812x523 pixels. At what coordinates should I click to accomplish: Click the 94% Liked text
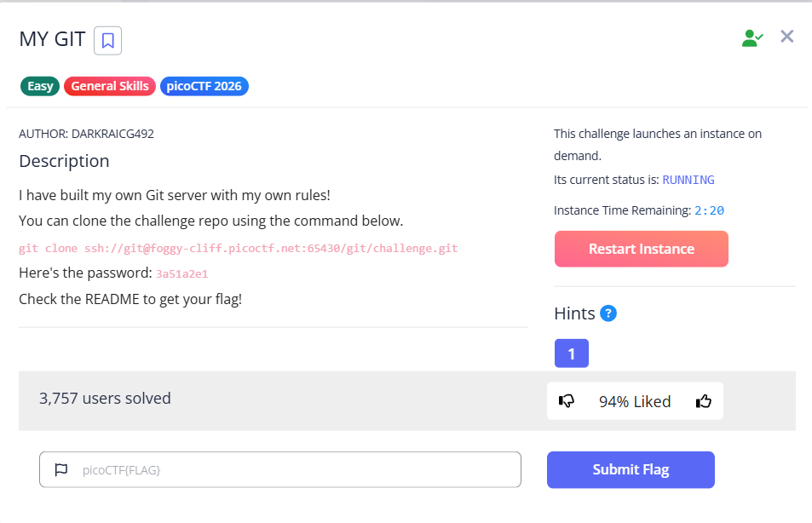(635, 401)
